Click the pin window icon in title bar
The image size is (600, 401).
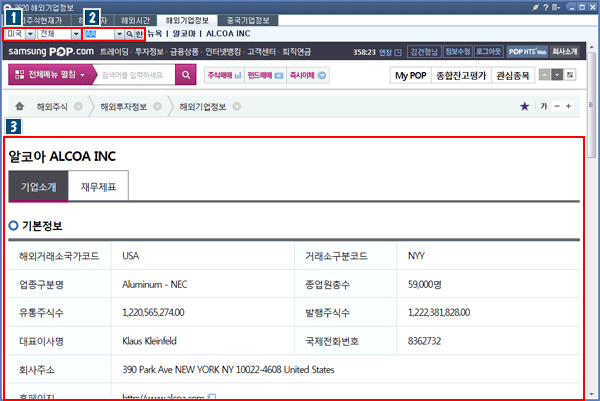pos(535,7)
